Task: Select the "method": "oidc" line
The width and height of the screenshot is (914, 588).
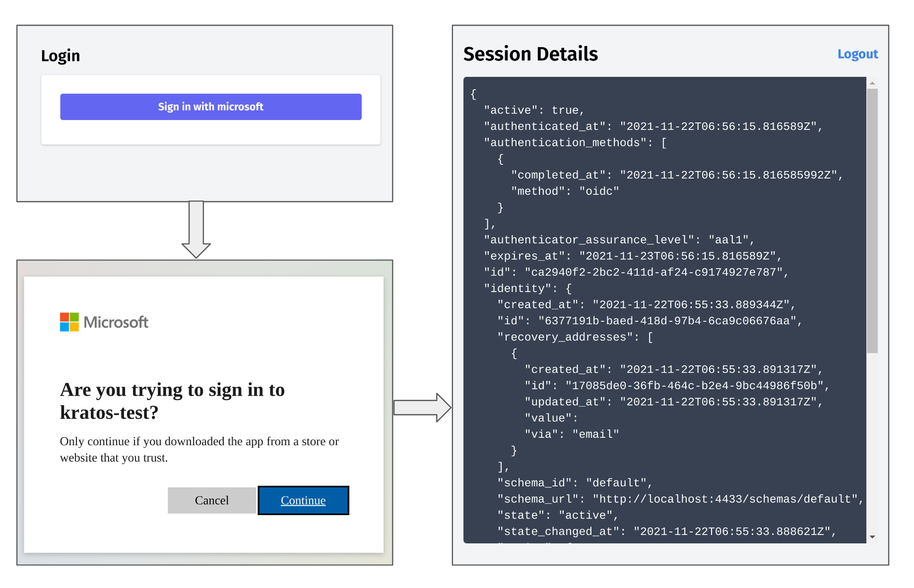Action: coord(565,191)
